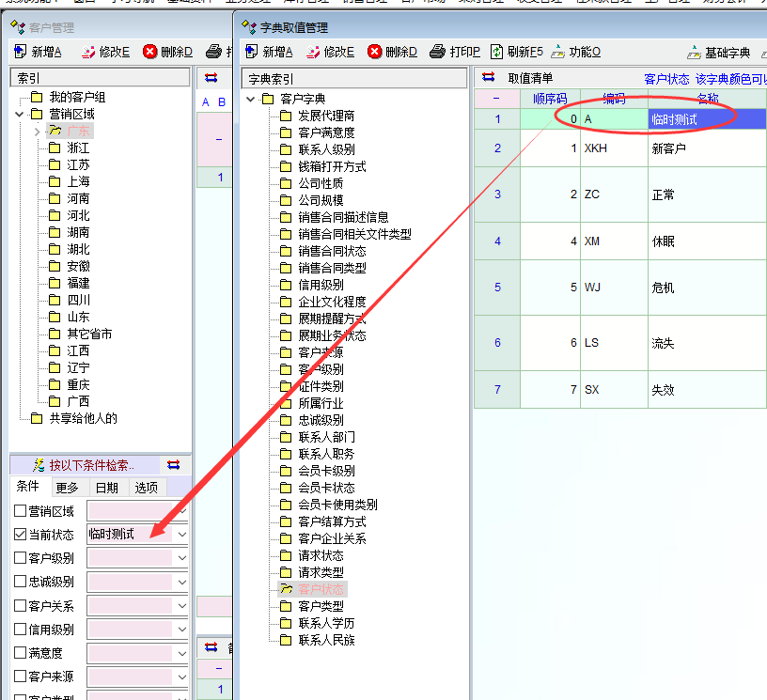Viewport: 767px width, 700px height.
Task: Switch to the 更多 tab
Action: point(67,488)
